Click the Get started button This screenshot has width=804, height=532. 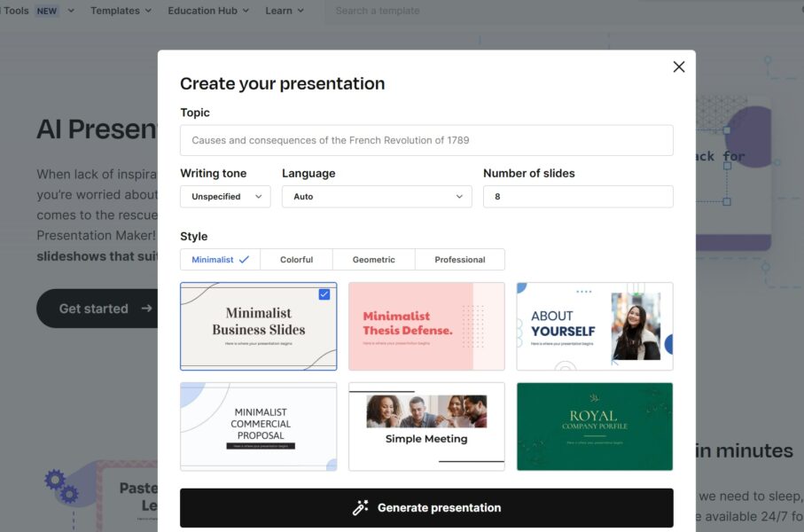[98, 309]
